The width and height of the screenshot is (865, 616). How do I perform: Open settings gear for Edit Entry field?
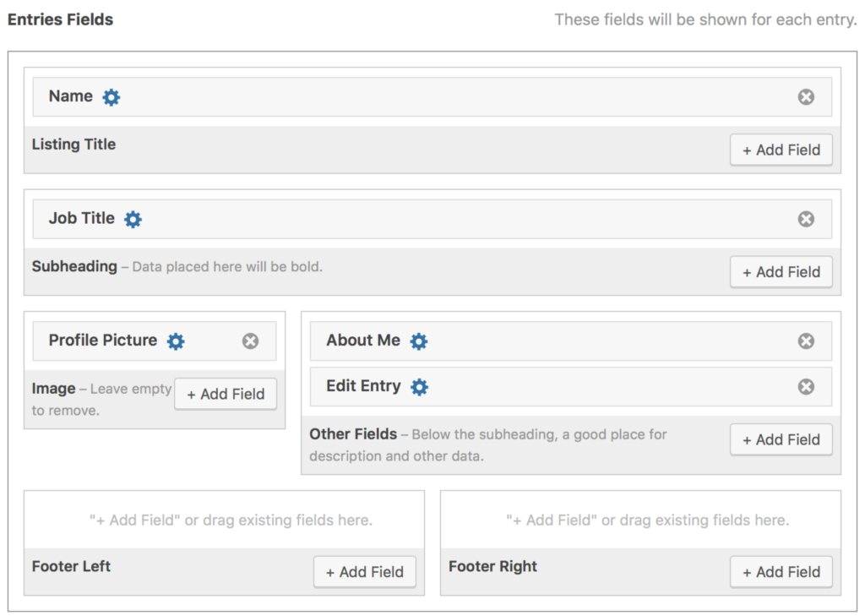(x=419, y=387)
